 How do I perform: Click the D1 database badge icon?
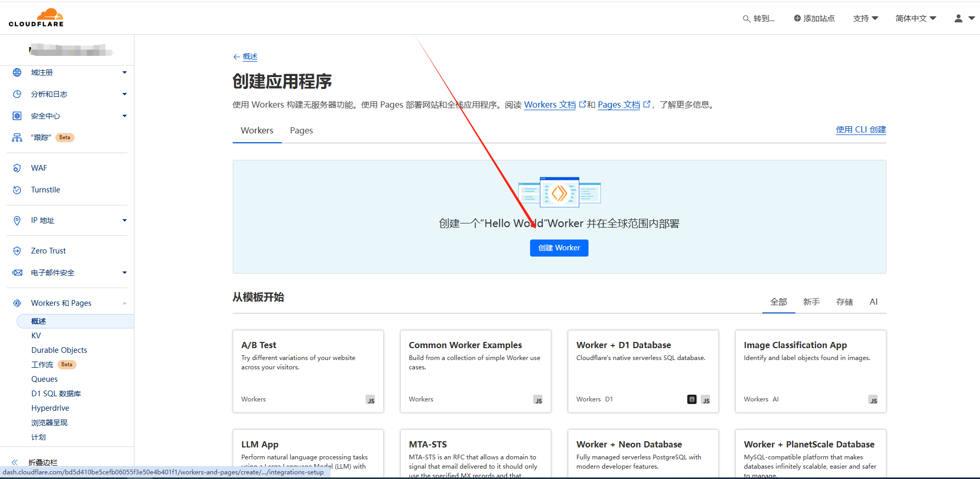[x=692, y=399]
